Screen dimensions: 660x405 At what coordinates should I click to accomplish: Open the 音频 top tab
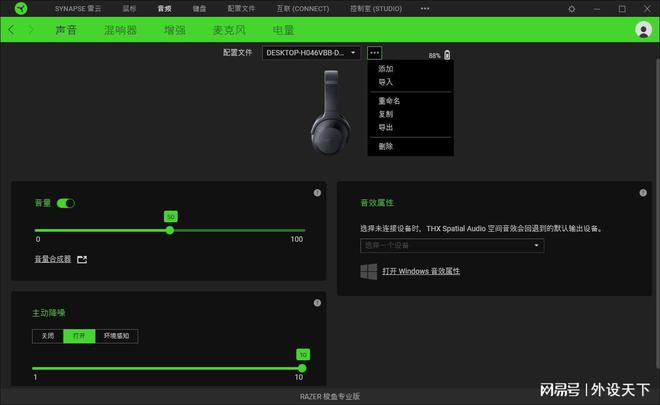pos(164,8)
